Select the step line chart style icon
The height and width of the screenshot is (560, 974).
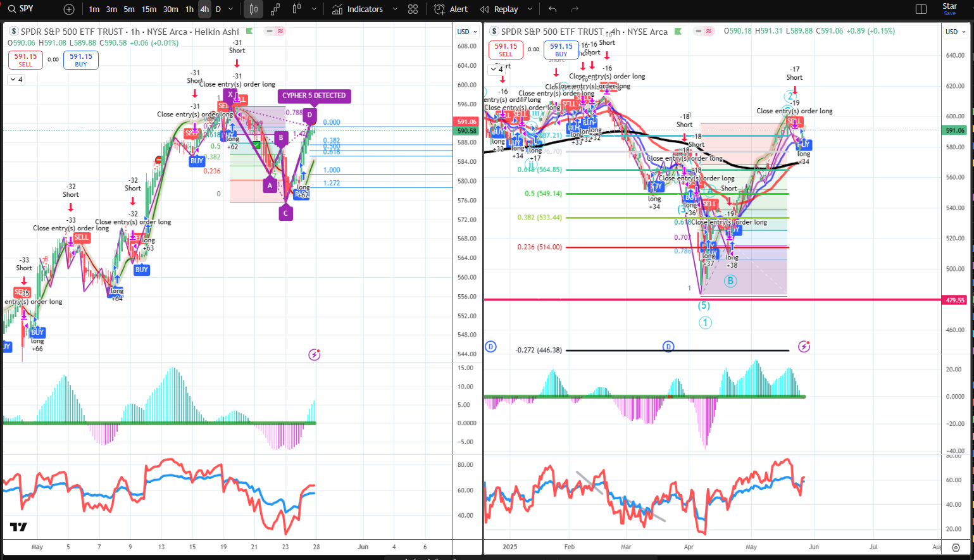tap(275, 9)
